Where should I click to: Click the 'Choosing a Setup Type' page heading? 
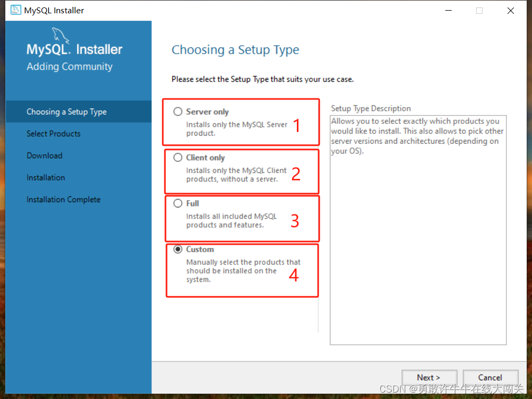tap(235, 50)
